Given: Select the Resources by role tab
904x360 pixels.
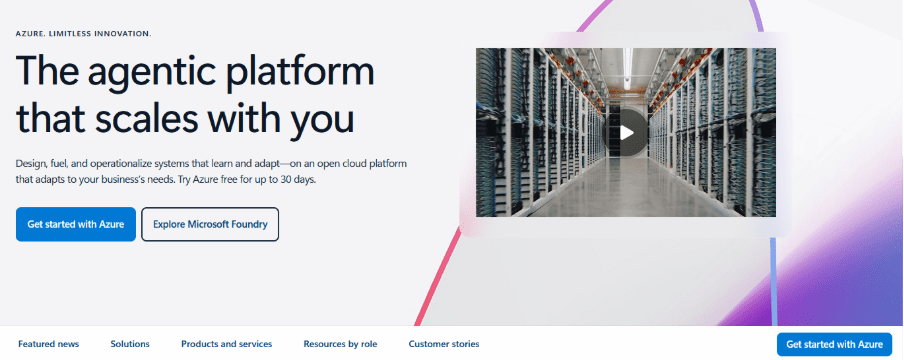Looking at the screenshot, I should click(340, 344).
